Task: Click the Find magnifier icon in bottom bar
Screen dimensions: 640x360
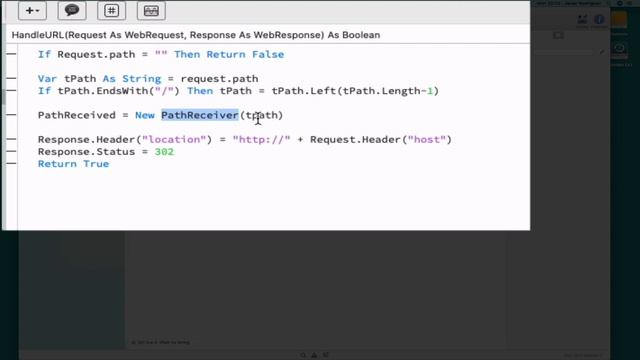Action: (x=303, y=356)
